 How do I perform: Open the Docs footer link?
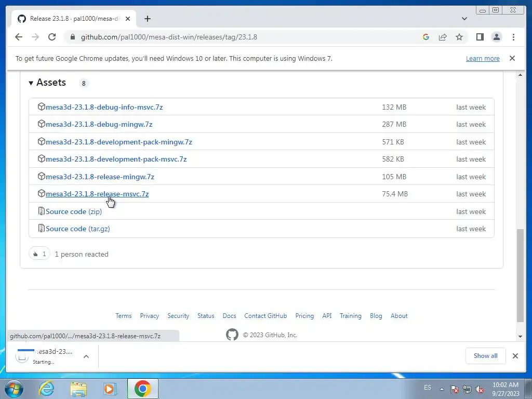click(229, 316)
